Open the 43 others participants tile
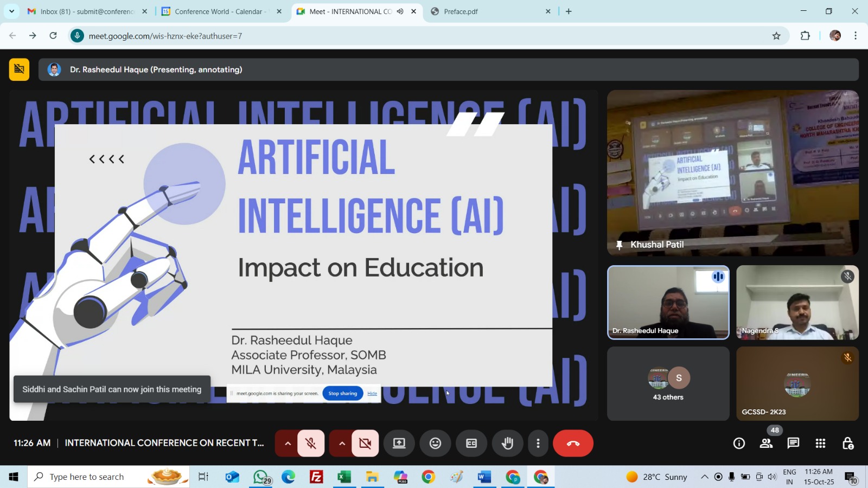 tap(668, 384)
